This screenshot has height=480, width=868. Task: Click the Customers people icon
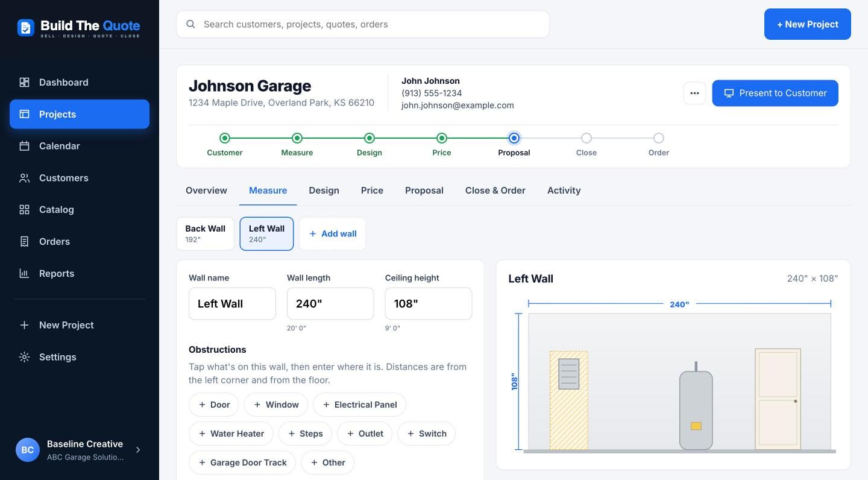(24, 178)
